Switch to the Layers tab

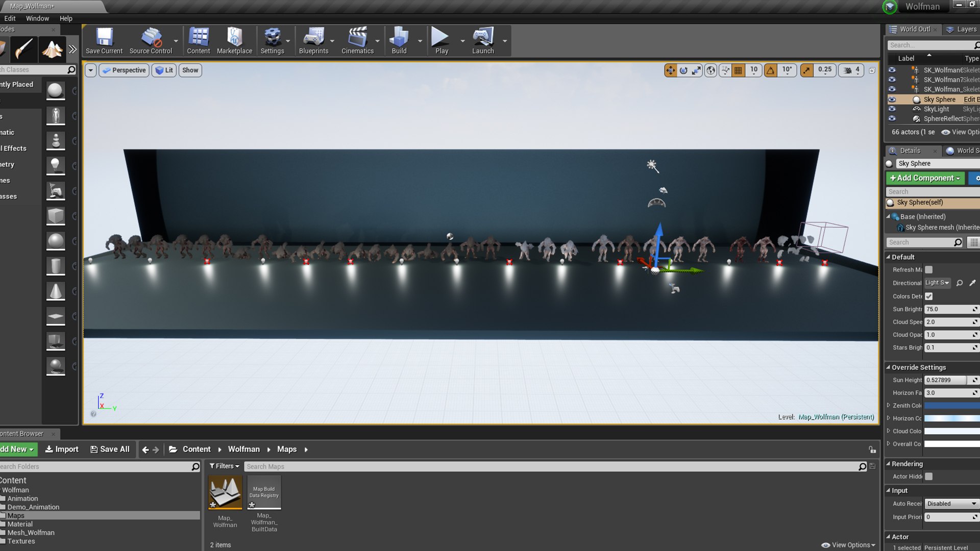pyautogui.click(x=961, y=29)
